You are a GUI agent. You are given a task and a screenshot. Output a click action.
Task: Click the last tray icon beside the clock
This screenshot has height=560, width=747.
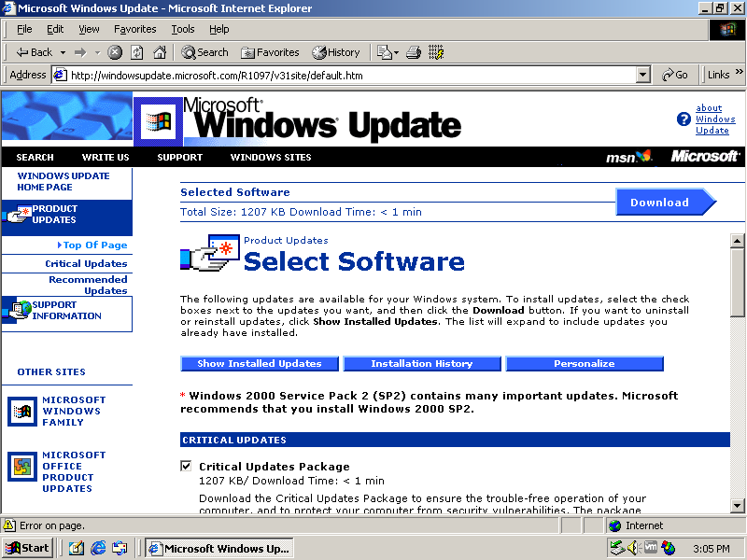tap(669, 549)
